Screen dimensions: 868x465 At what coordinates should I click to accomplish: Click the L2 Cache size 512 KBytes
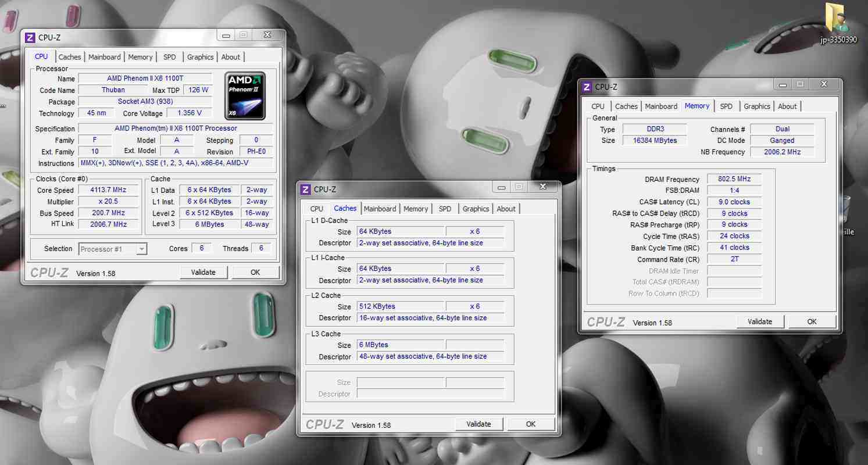click(401, 306)
